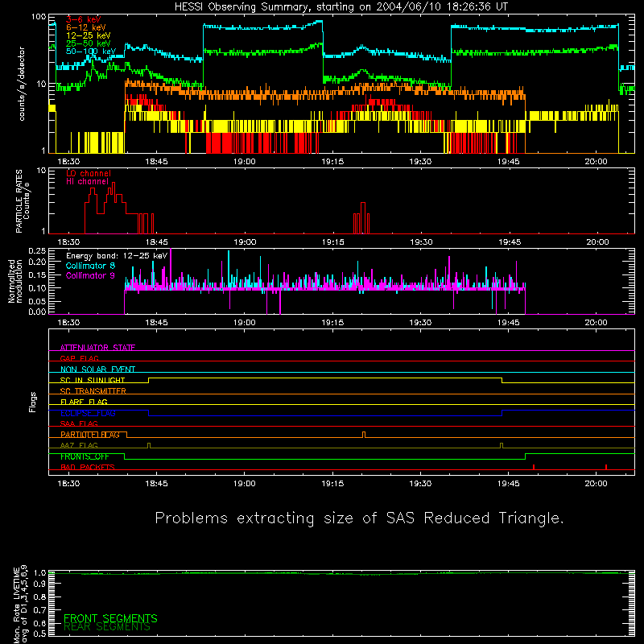
Task: Click the HI channel legend label
Action: click(87, 181)
